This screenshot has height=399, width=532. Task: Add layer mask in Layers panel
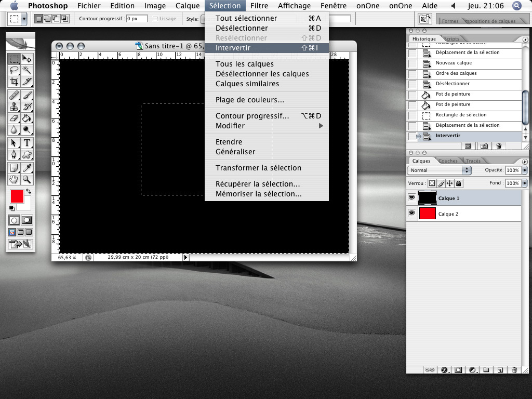458,370
